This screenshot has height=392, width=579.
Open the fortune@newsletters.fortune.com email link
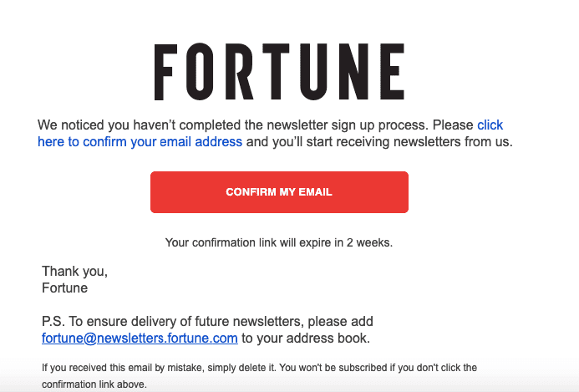pyautogui.click(x=140, y=339)
